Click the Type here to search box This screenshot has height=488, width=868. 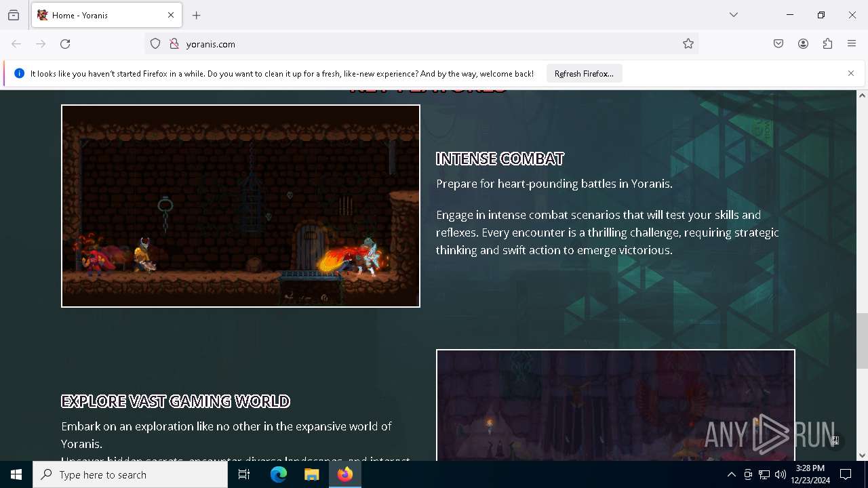coord(130,474)
